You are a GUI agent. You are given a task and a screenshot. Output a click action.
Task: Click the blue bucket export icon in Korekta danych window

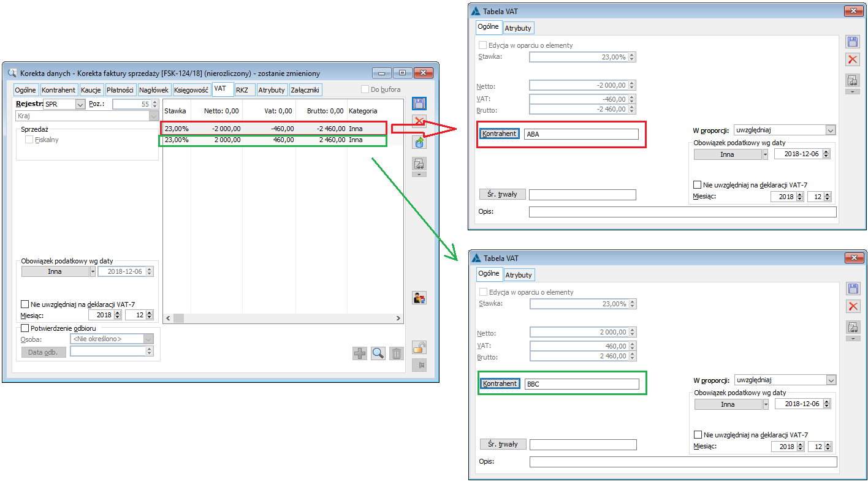pos(420,143)
